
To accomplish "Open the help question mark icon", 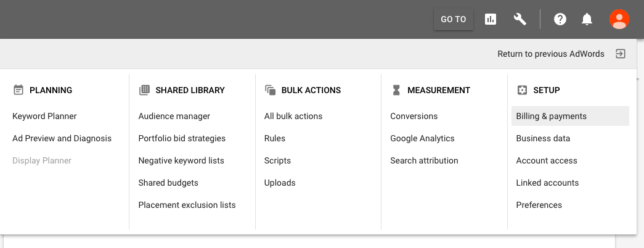I will pyautogui.click(x=560, y=19).
